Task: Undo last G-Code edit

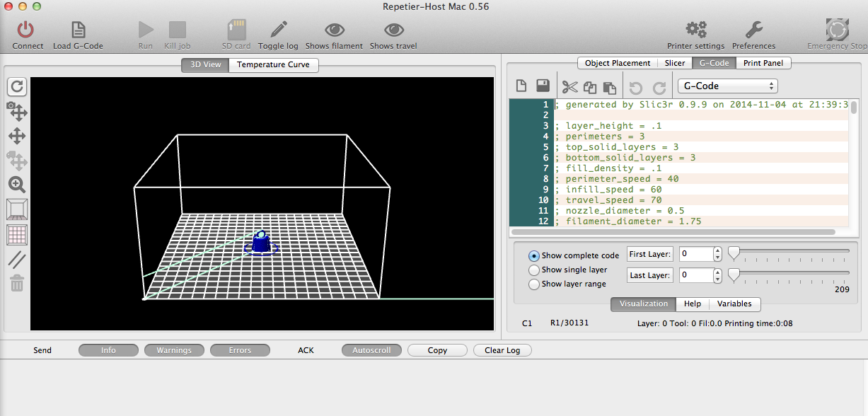Action: coord(635,88)
